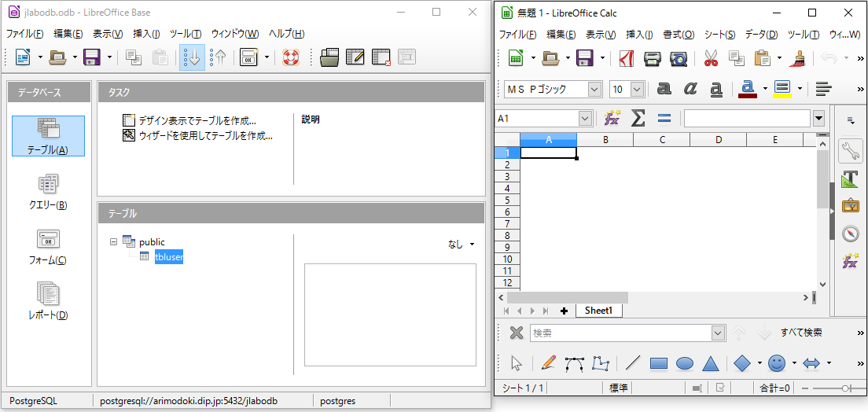Click the Clone formatting paintbrush in Calc
The image size is (868, 412).
pyautogui.click(x=798, y=58)
